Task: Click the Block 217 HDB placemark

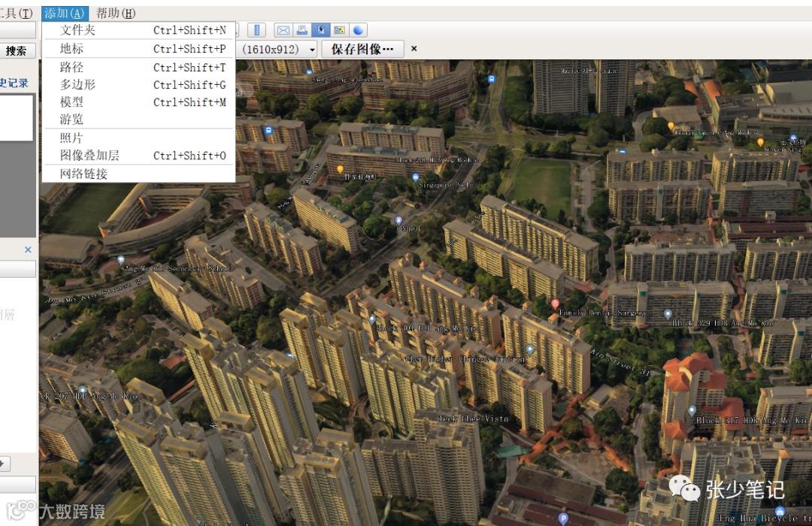Action: point(692,410)
